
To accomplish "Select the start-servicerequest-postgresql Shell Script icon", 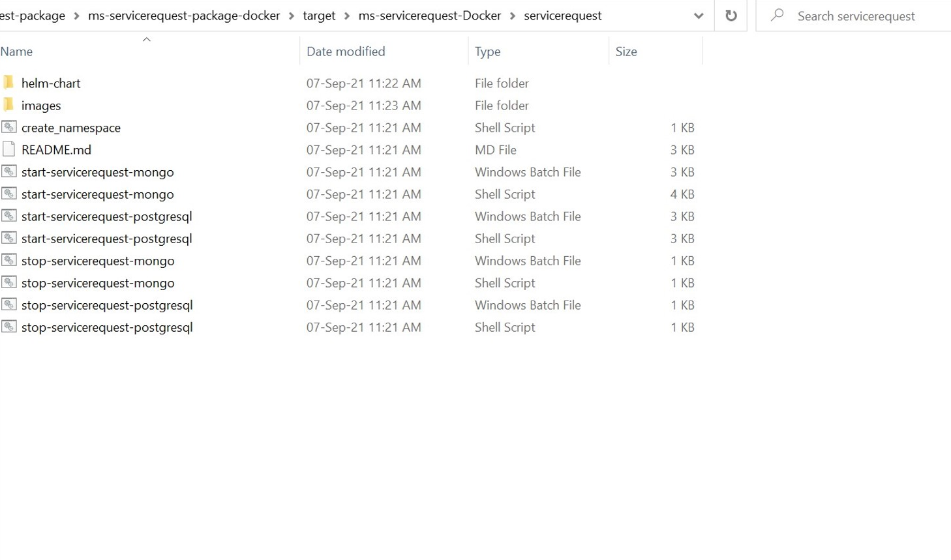I will tap(8, 238).
